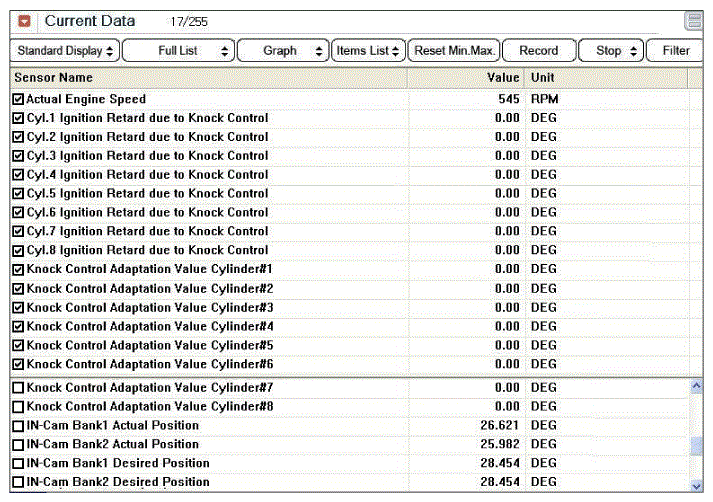Viewport: 713px width, 502px height.
Task: Uncheck Cyl.8 Ignition Retard checkbox
Action: tap(18, 251)
